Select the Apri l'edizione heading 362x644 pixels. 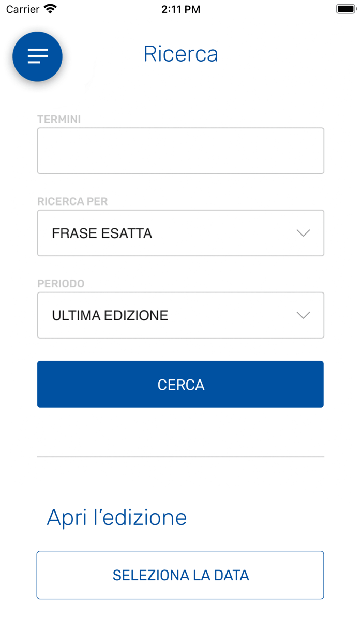point(116,517)
